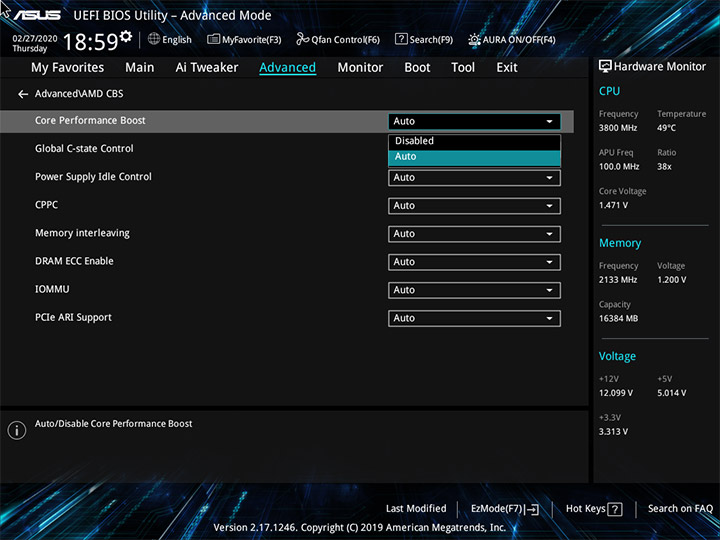Select the PCIe ARI Support label
The height and width of the screenshot is (540, 720).
coord(73,318)
